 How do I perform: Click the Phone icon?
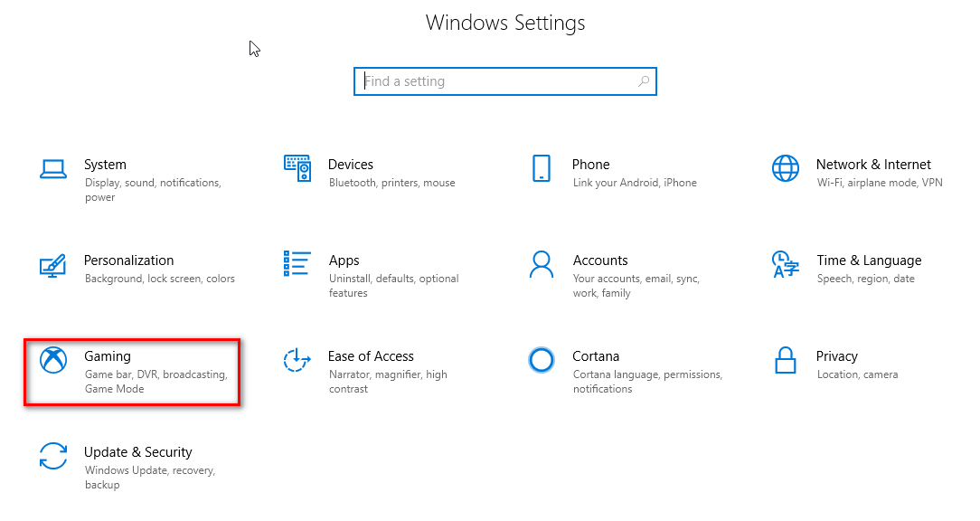tap(542, 168)
